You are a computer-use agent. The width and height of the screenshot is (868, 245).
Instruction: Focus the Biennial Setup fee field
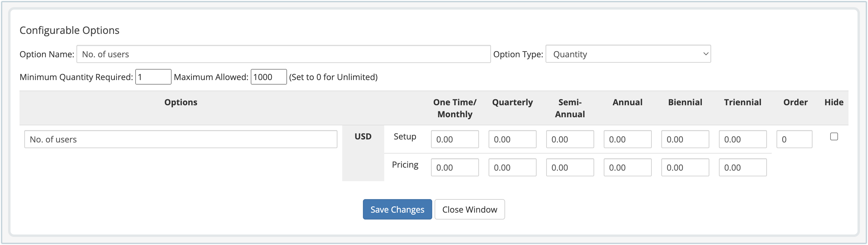point(685,139)
